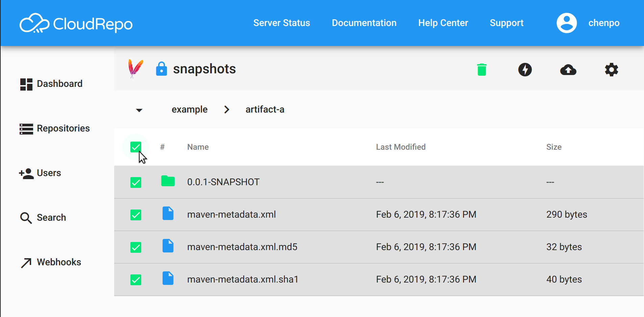Viewport: 644px width, 317px height.
Task: Click the cloud upload icon
Action: tap(568, 70)
